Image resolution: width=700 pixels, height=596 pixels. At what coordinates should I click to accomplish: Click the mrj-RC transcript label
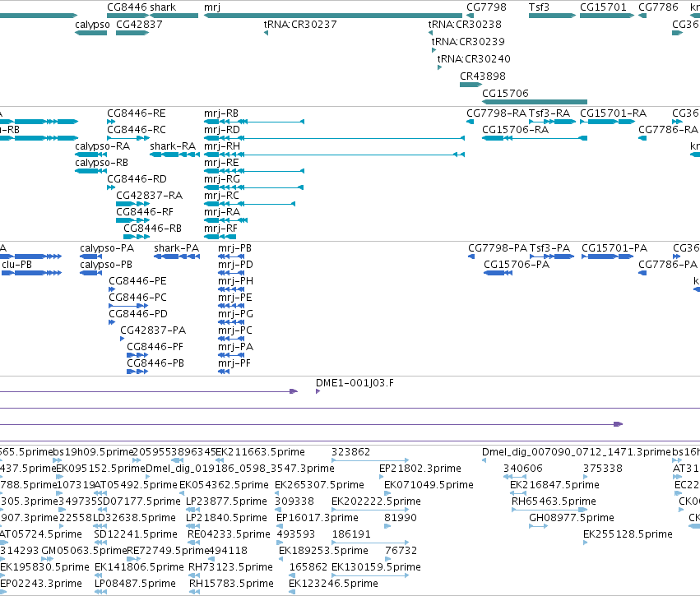point(221,196)
